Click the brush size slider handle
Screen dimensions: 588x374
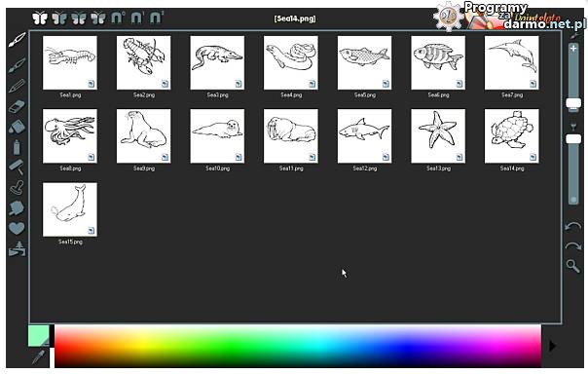point(573,103)
